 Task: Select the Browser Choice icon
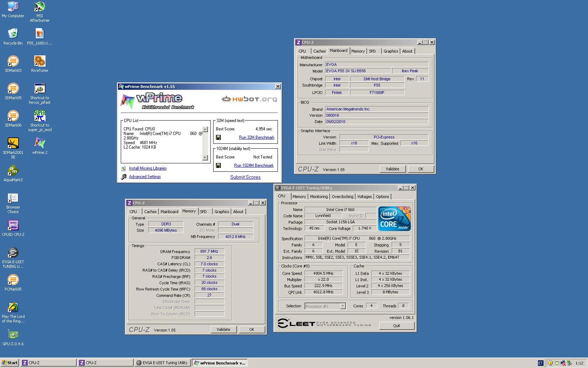pyautogui.click(x=13, y=203)
